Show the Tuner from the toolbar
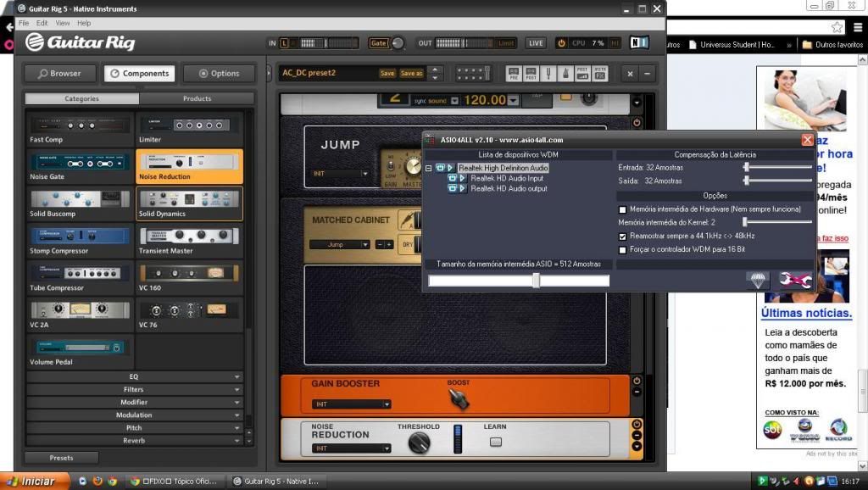This screenshot has height=490, width=868. [548, 74]
